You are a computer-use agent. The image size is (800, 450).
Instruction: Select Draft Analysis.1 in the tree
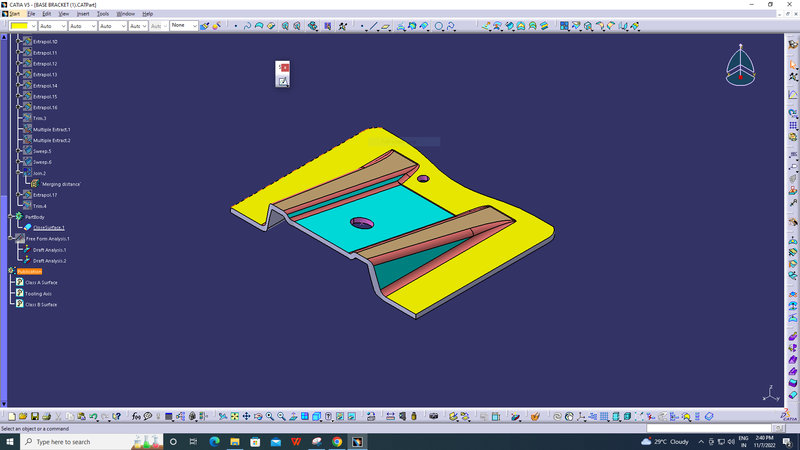click(49, 250)
